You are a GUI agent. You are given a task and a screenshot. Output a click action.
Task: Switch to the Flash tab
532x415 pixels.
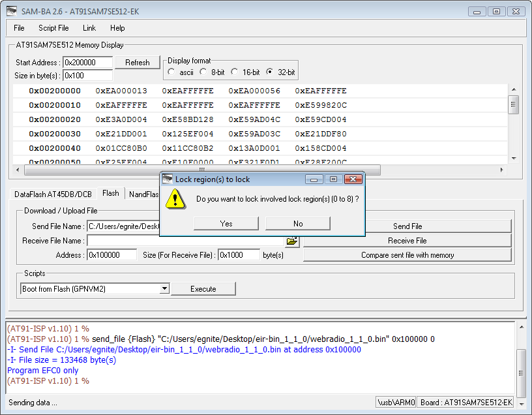111,193
